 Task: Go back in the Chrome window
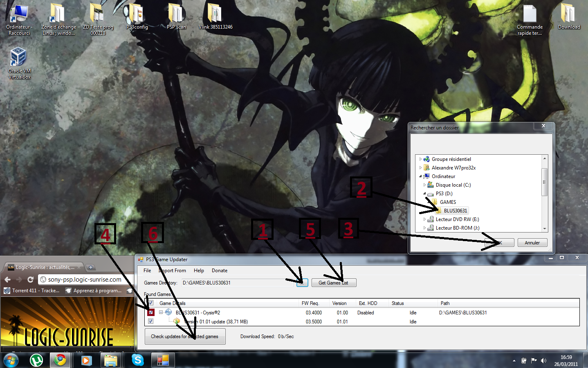pos(7,280)
